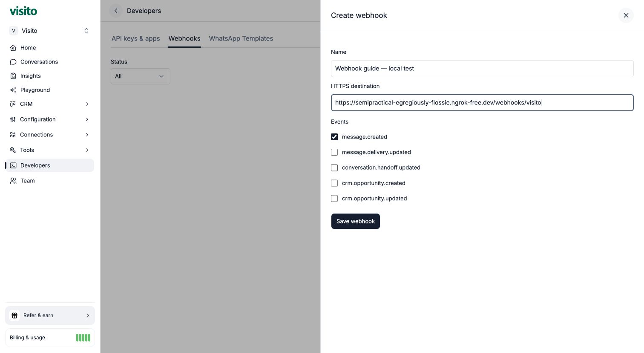Open the WhatsApp Templates tab
The image size is (644, 353).
(x=241, y=38)
